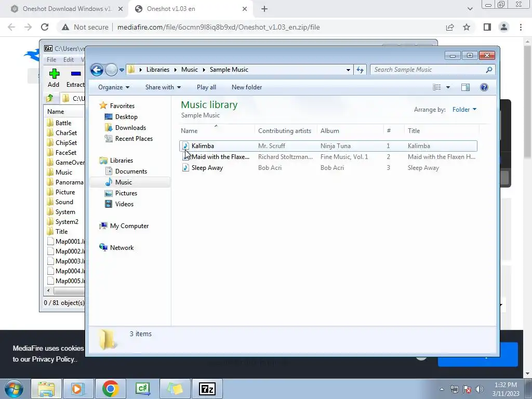Expand the address bar history dropdown

point(348,70)
